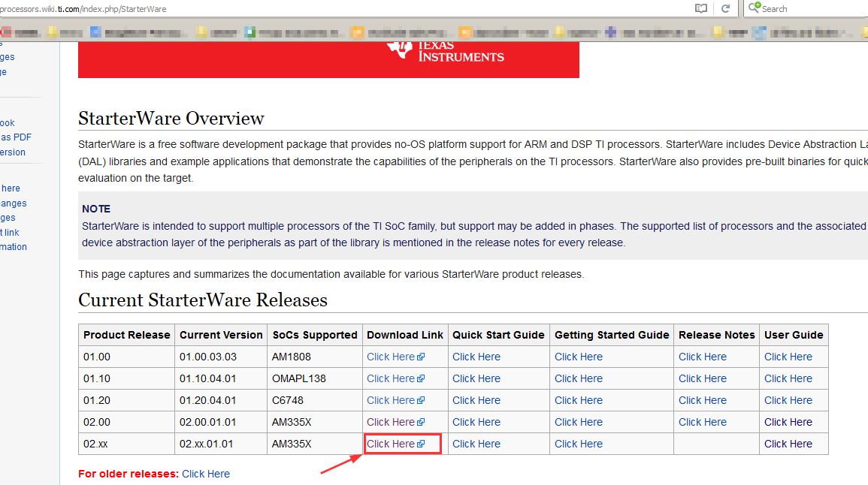Image resolution: width=868 pixels, height=485 pixels.
Task: Click the older releases Click Here link
Action: coord(206,474)
